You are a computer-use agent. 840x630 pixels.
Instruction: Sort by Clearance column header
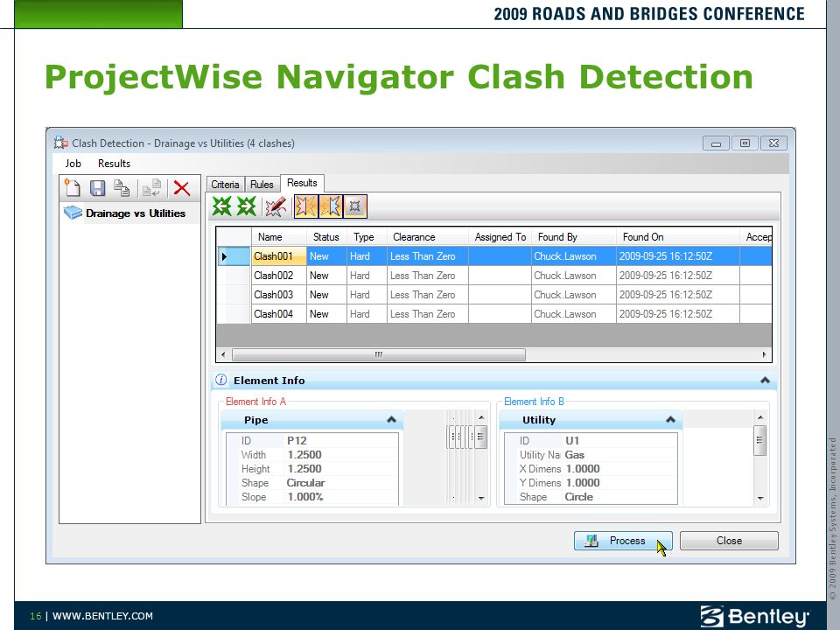pyautogui.click(x=428, y=237)
